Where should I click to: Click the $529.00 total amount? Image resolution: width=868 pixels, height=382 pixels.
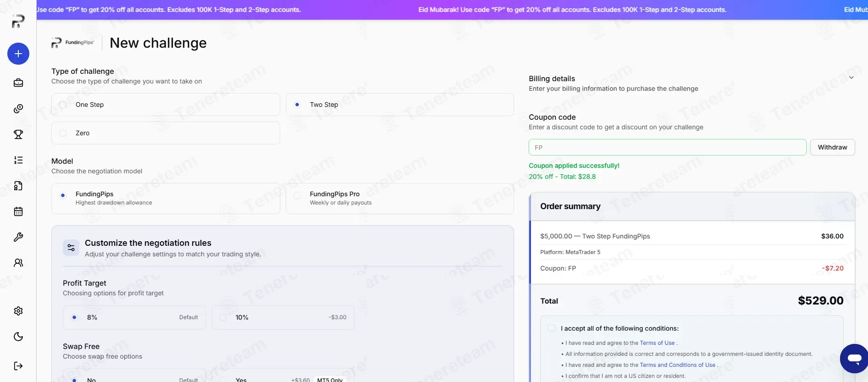(820, 301)
